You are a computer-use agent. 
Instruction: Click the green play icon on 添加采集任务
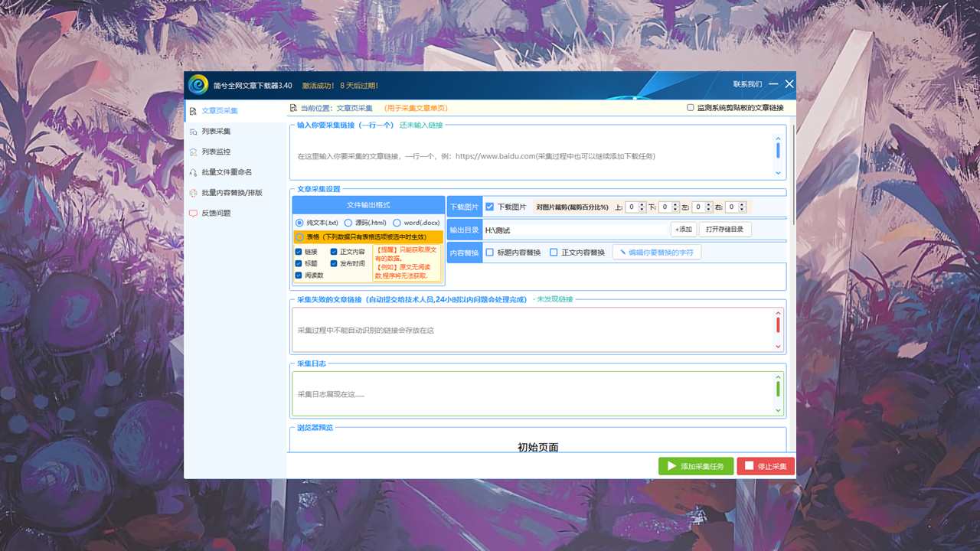pyautogui.click(x=671, y=466)
